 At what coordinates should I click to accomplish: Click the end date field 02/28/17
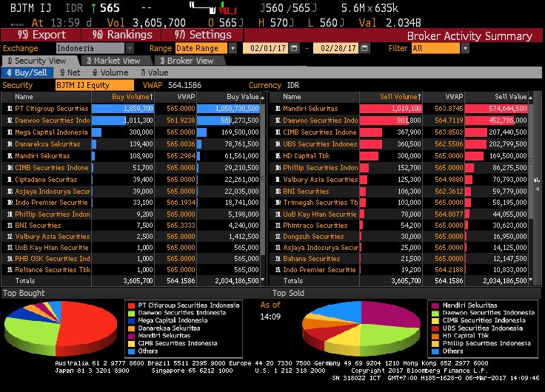335,48
